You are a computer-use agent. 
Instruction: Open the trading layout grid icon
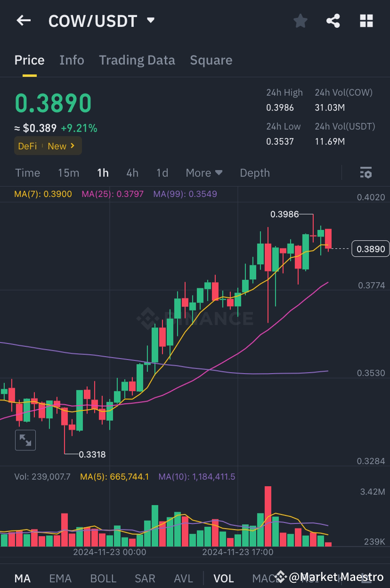point(366,20)
